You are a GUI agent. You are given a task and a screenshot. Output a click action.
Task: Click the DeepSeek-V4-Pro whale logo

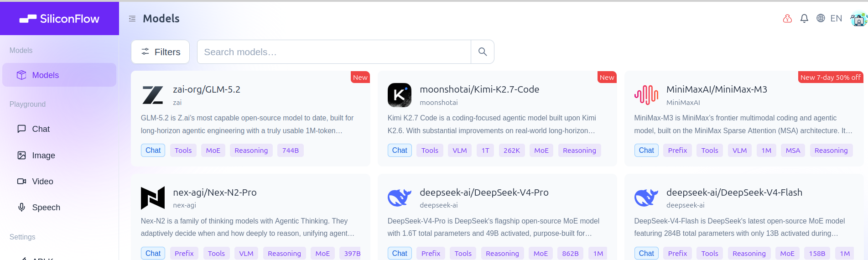click(x=400, y=198)
